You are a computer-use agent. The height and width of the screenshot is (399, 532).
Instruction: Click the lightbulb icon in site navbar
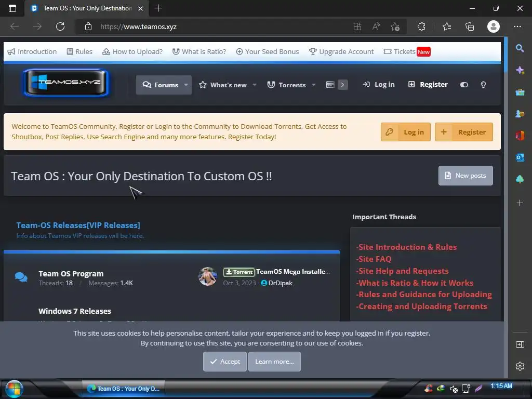(484, 85)
